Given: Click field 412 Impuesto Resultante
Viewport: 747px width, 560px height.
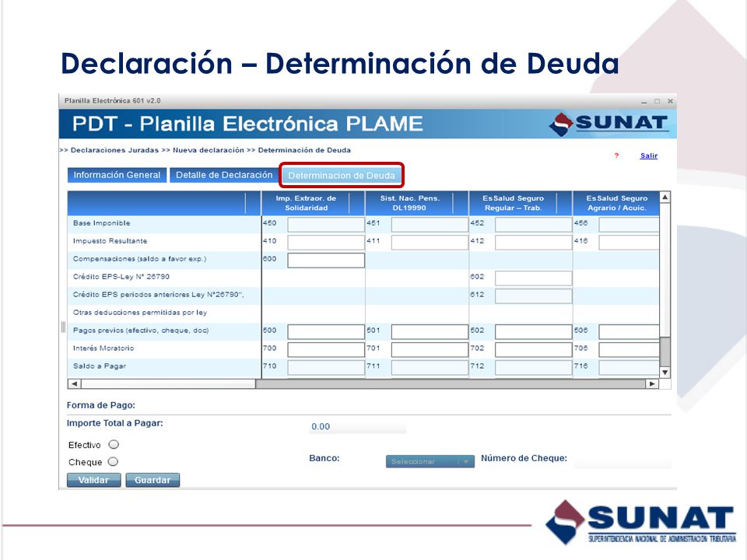Looking at the screenshot, I should pyautogui.click(x=534, y=243).
